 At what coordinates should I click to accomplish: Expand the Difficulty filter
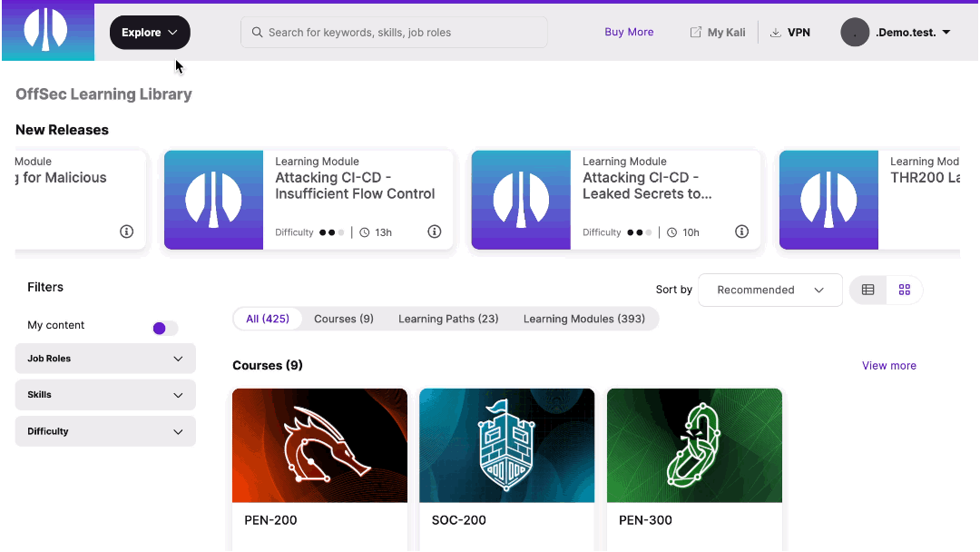click(x=104, y=431)
